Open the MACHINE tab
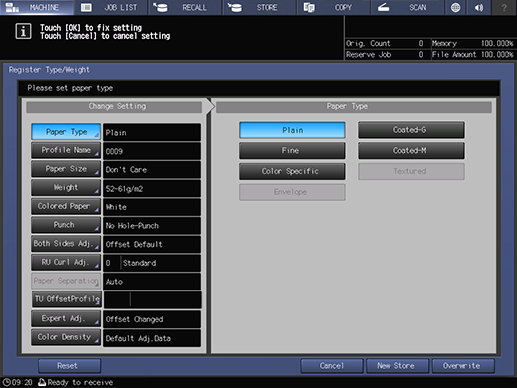The width and height of the screenshot is (517, 388). 37,7
